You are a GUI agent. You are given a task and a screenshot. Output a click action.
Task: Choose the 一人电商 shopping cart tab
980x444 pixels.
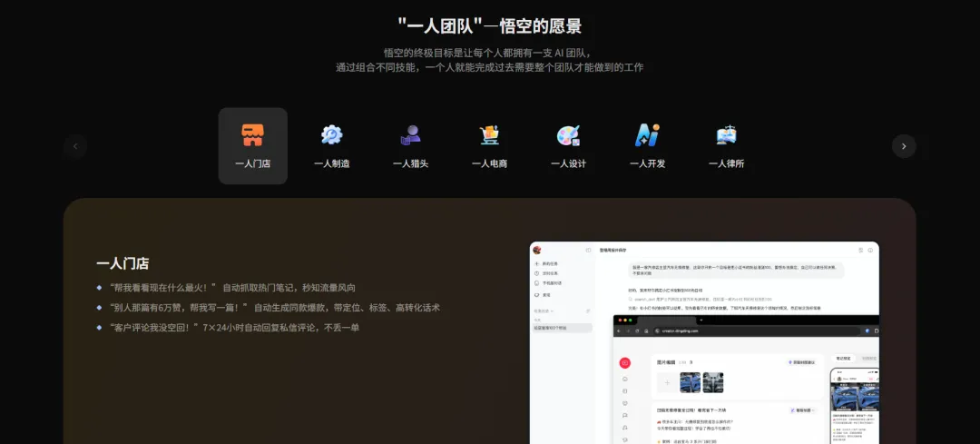click(489, 146)
